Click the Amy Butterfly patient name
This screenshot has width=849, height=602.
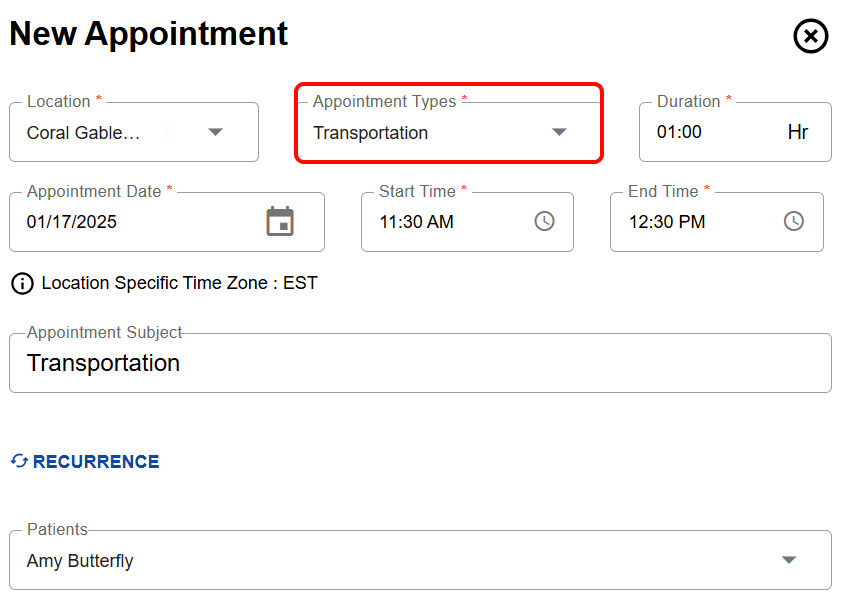coord(80,560)
